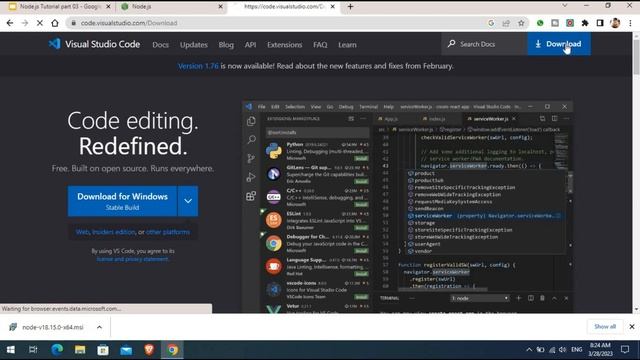Image resolution: width=640 pixels, height=360 pixels.
Task: Open the Updates nav link
Action: coord(194,45)
